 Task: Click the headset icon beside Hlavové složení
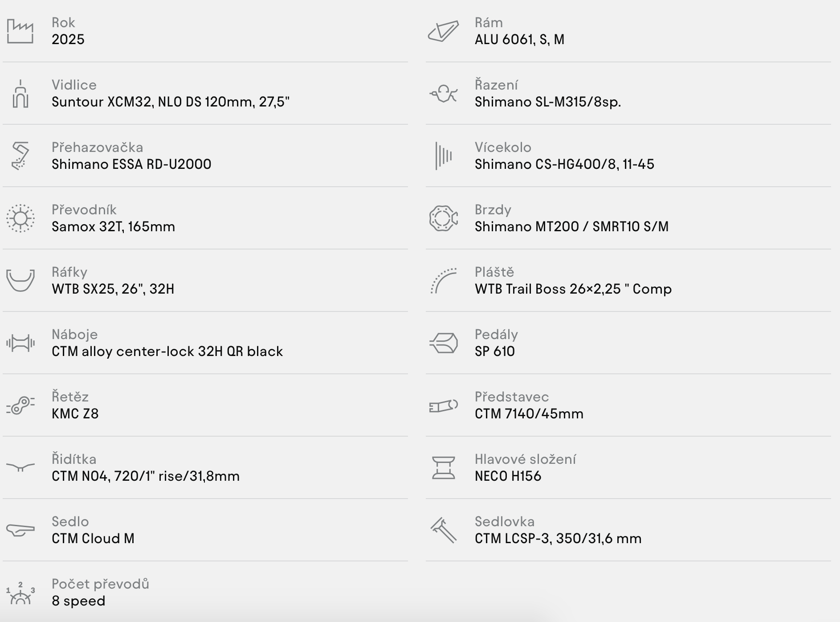point(443,468)
